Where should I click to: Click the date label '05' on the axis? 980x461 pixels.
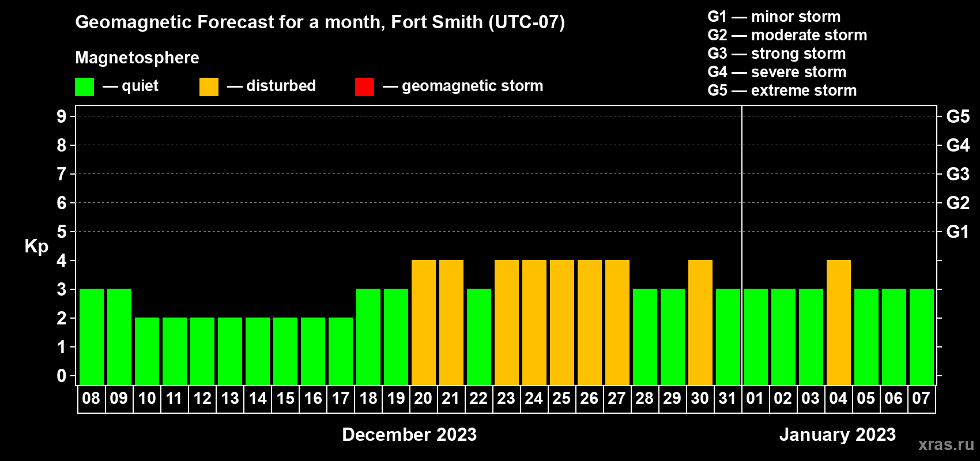point(866,398)
